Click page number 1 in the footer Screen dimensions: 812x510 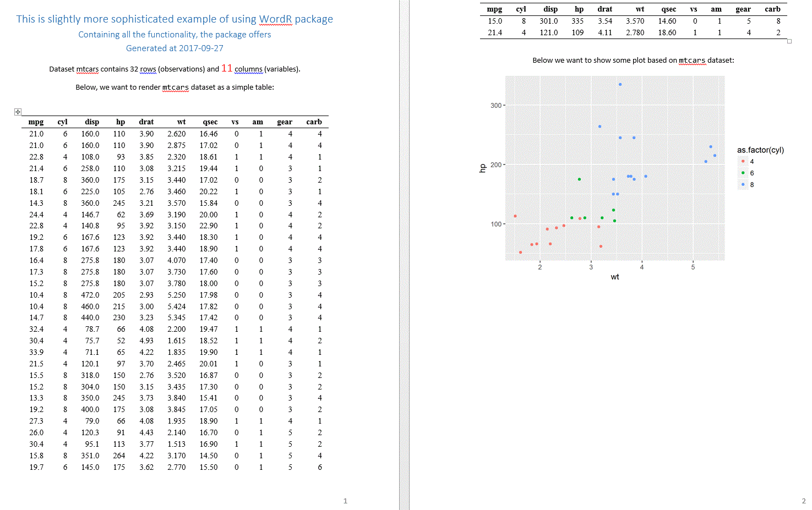(x=345, y=501)
